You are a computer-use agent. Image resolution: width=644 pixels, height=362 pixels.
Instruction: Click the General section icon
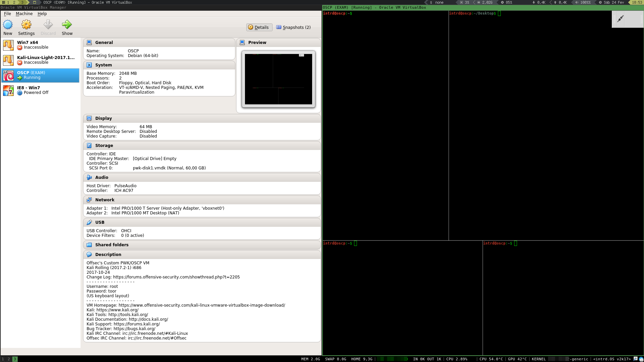pyautogui.click(x=89, y=43)
